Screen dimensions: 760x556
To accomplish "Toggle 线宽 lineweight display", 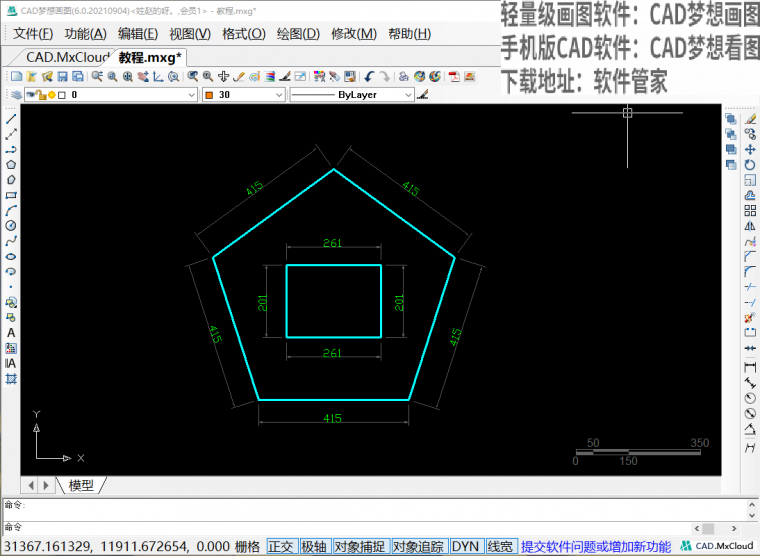I will point(500,547).
